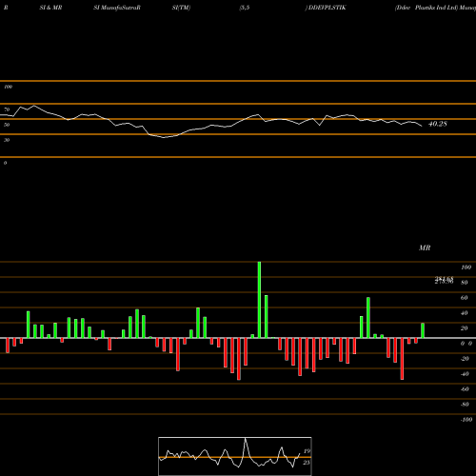
Task: Click the 100 label on the MR axis
Action: 466,268
